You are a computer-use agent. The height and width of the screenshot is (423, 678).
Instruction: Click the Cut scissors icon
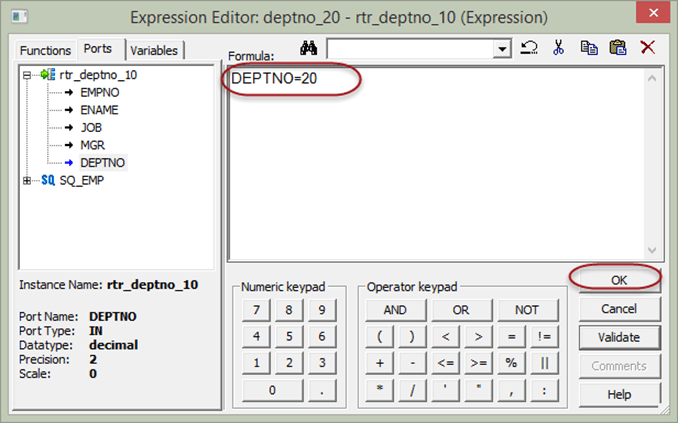[558, 48]
